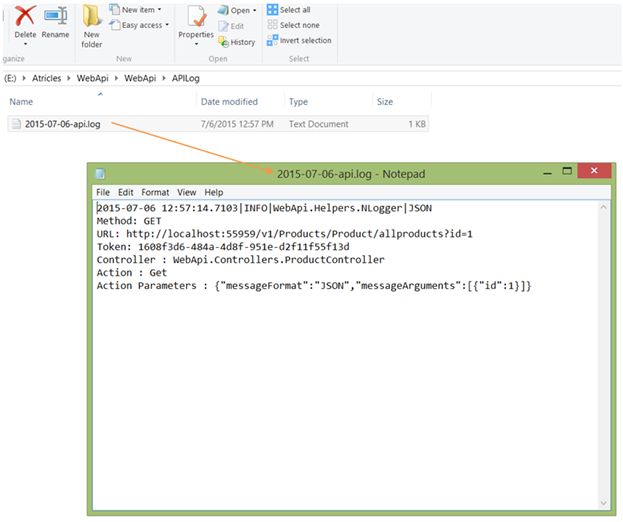The width and height of the screenshot is (623, 522).
Task: Click the 2015-07-06-api.log file icon
Action: click(16, 124)
